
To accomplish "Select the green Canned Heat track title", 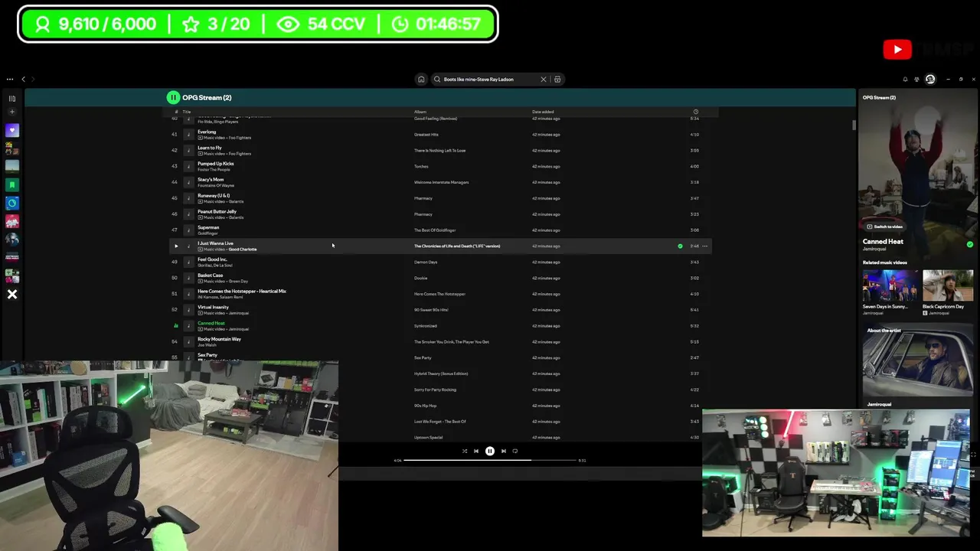I will click(211, 323).
